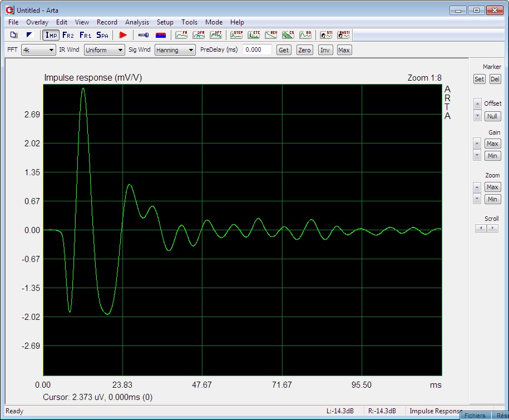The height and width of the screenshot is (420, 509).
Task: Show the FR frequency response graph
Action: click(x=181, y=35)
